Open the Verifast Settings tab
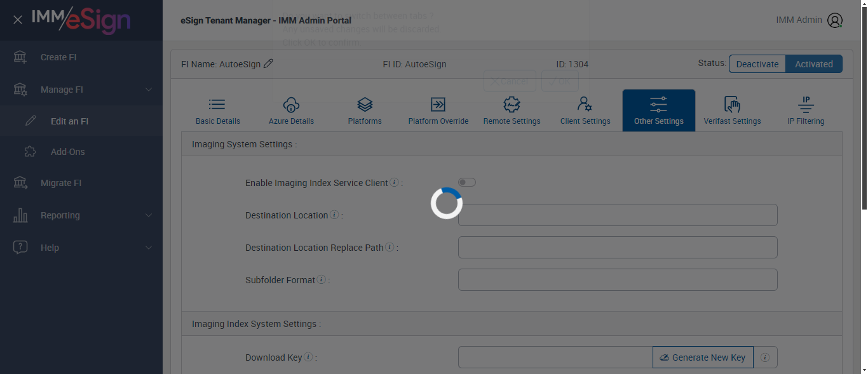Viewport: 868px width, 374px height. coord(732,110)
